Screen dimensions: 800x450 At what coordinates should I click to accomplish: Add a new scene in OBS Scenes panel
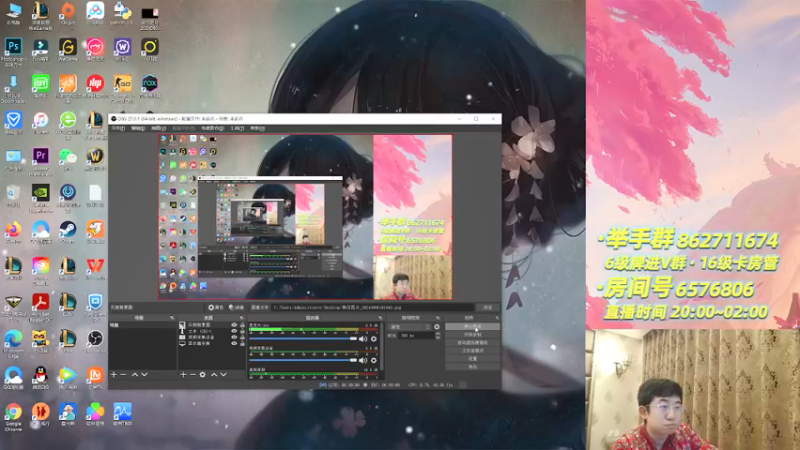[x=114, y=374]
